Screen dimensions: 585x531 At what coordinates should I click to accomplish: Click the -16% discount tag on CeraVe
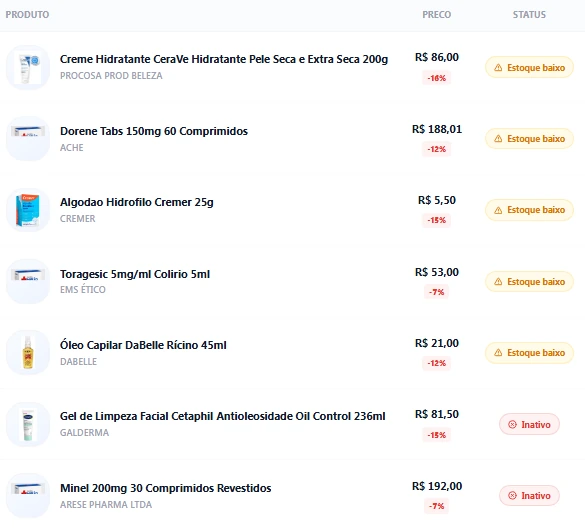437,78
